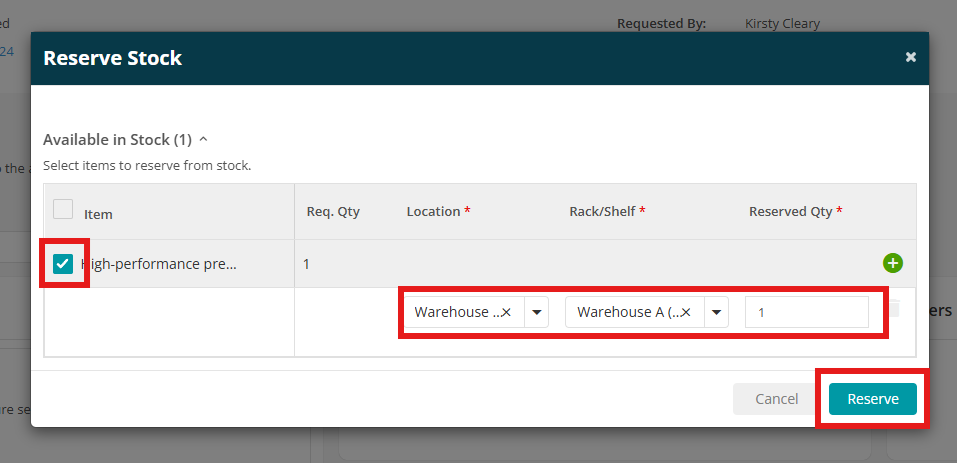Uncheck the High-performance item checkbox
This screenshot has width=957, height=463.
pos(63,264)
